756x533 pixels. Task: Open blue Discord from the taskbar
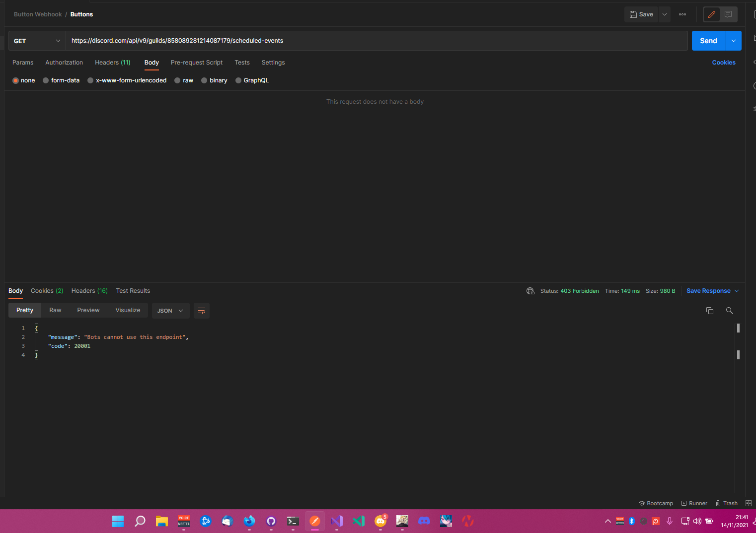coord(424,521)
